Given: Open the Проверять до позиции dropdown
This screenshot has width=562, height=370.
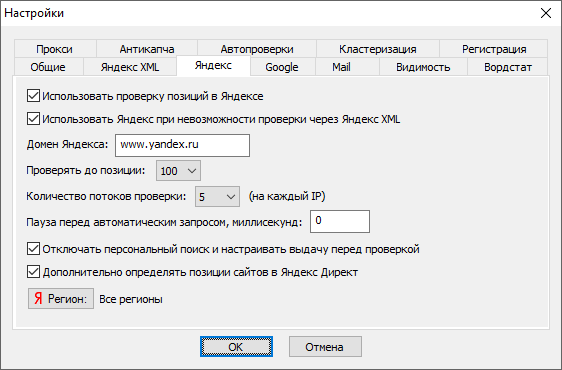Looking at the screenshot, I should pos(178,171).
